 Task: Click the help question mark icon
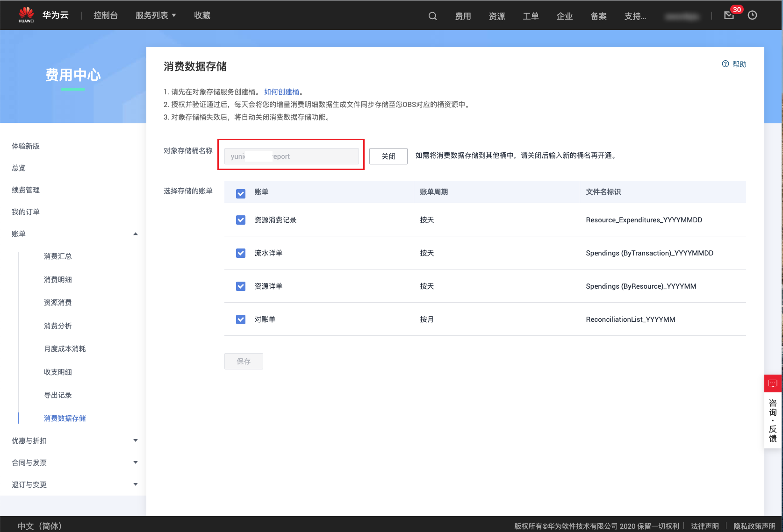[725, 64]
